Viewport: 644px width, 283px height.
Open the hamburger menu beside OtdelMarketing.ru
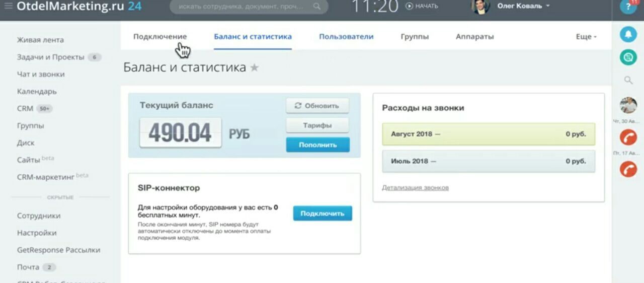click(x=8, y=6)
